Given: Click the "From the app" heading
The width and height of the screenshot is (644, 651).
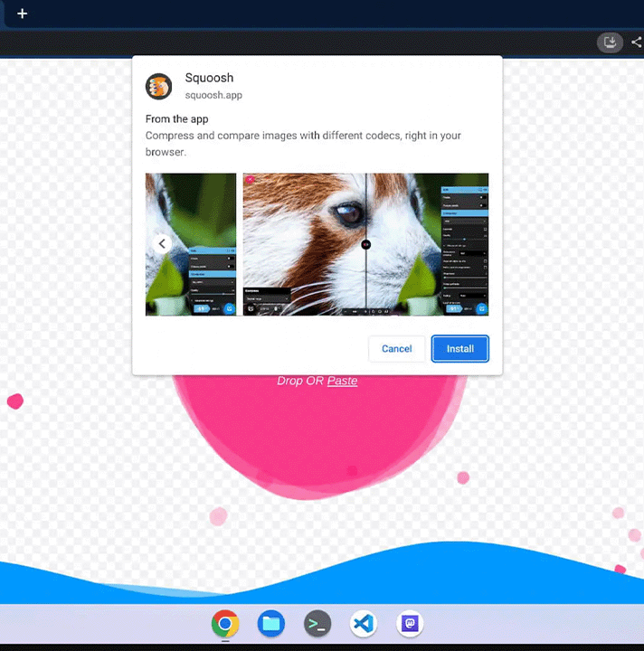Looking at the screenshot, I should (x=177, y=119).
